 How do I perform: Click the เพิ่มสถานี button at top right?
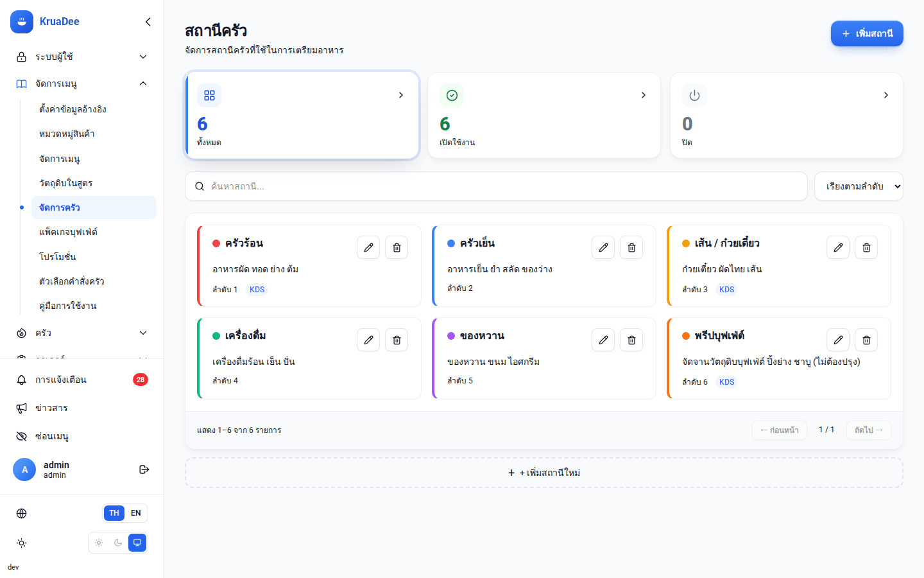click(x=867, y=33)
